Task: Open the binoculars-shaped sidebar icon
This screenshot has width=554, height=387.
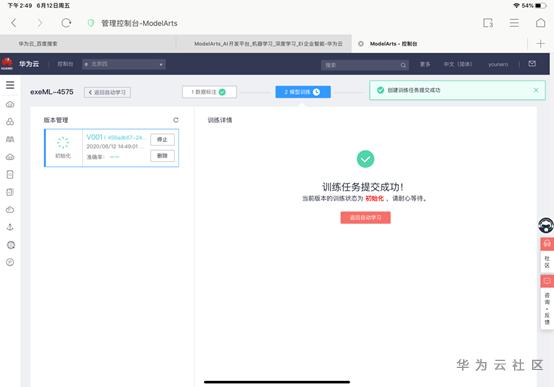Action: click(10, 139)
